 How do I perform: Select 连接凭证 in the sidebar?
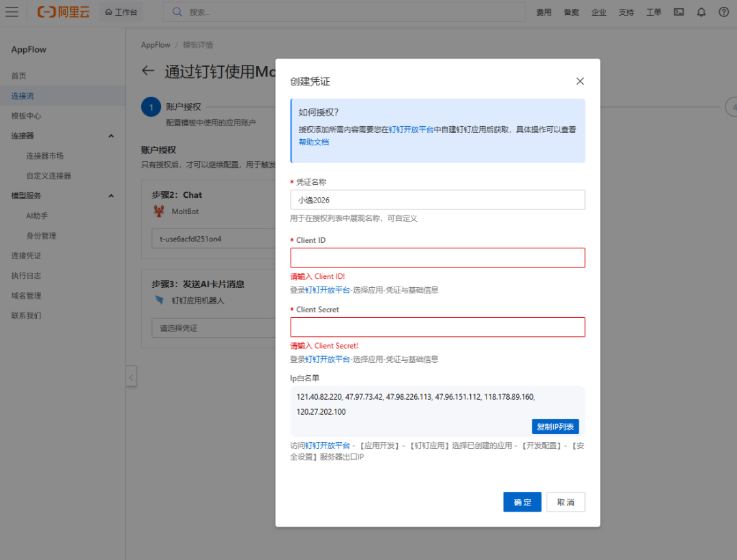(x=26, y=256)
